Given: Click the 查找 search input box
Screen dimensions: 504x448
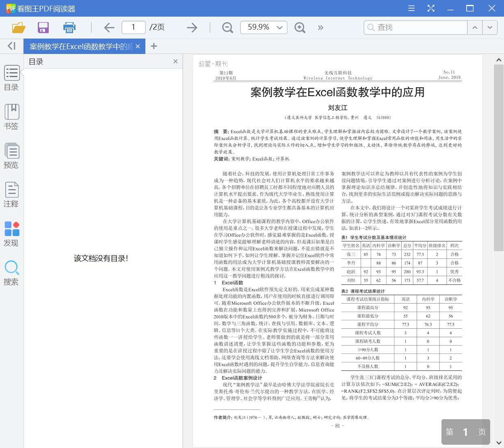Looking at the screenshot, I should click(x=415, y=27).
